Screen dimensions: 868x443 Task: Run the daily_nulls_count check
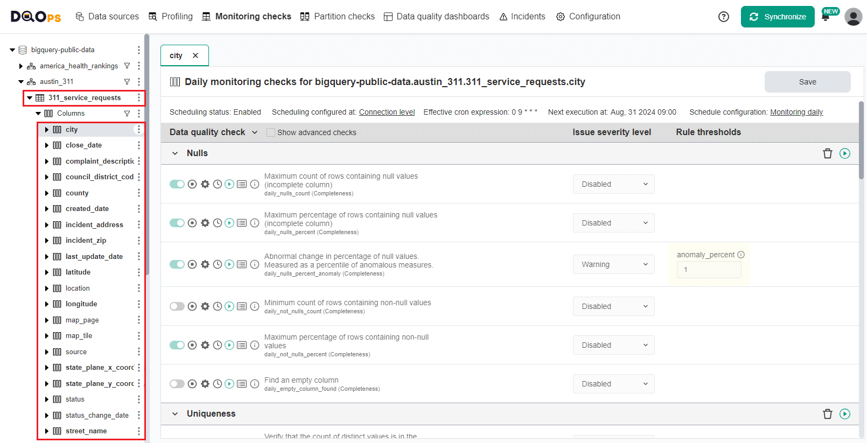(x=229, y=184)
